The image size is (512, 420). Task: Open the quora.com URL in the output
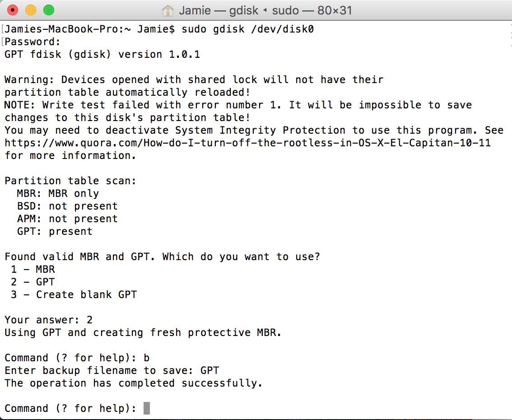tap(247, 143)
